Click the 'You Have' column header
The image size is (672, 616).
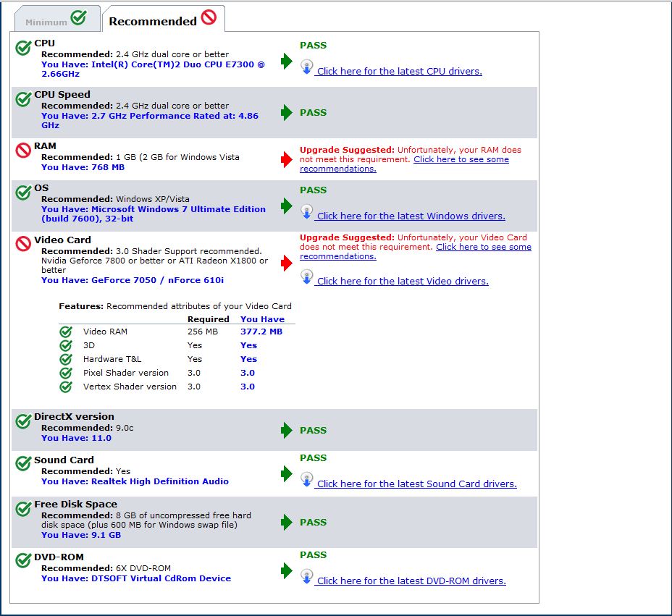click(x=262, y=319)
